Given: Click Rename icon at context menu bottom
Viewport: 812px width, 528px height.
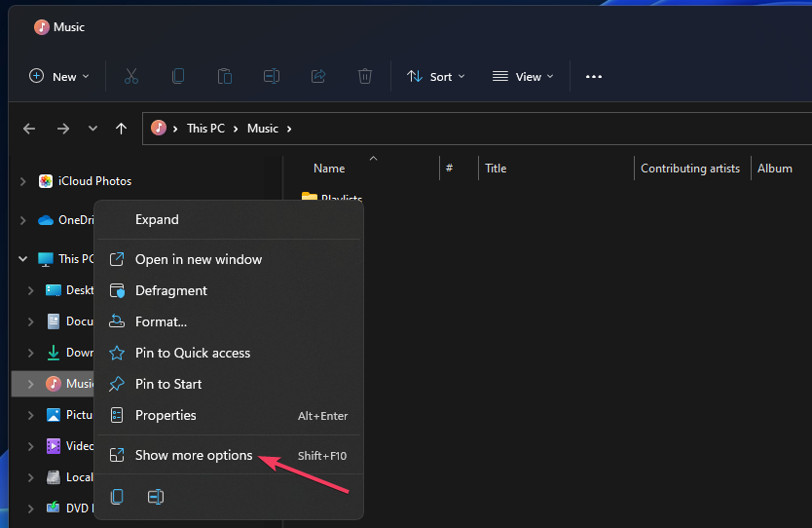Looking at the screenshot, I should (x=156, y=497).
